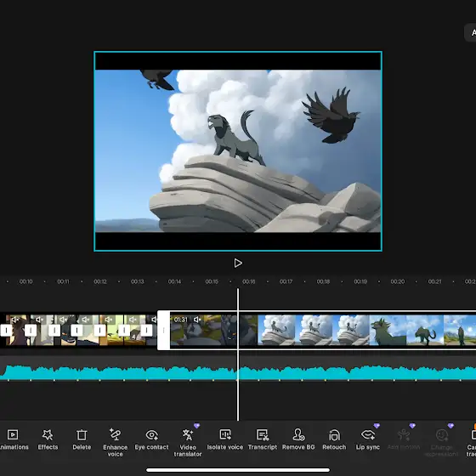Screen dimensions: 476x476
Task: Select the Remove BG tool
Action: [x=298, y=439]
